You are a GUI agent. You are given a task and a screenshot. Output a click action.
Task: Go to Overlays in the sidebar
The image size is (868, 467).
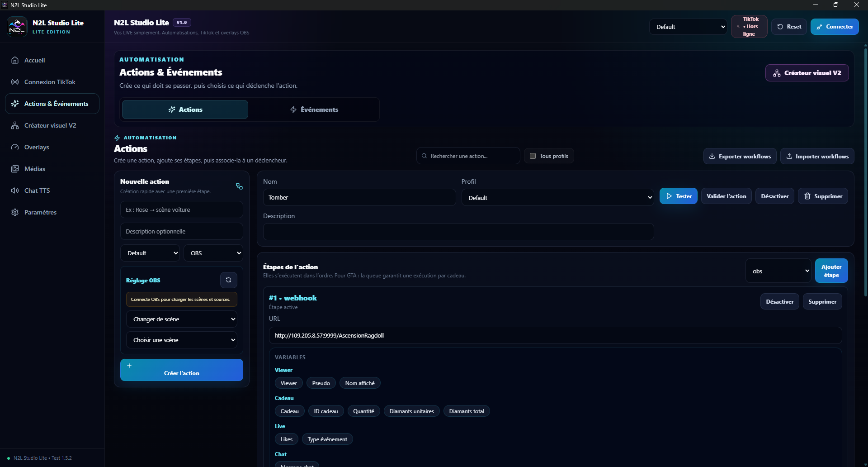coord(52,147)
